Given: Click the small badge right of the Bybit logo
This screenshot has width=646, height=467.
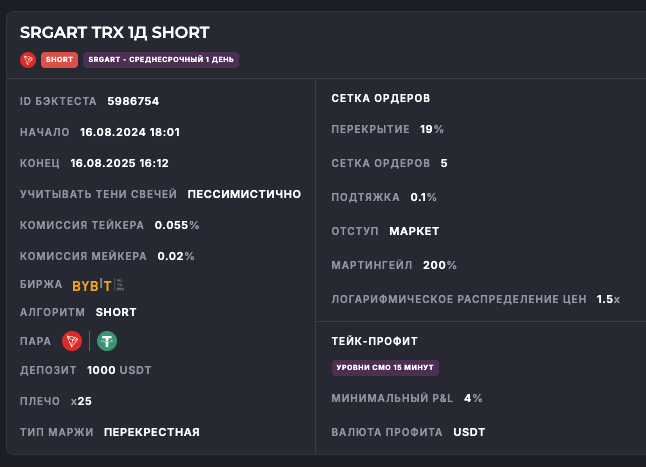Looking at the screenshot, I should tap(120, 285).
